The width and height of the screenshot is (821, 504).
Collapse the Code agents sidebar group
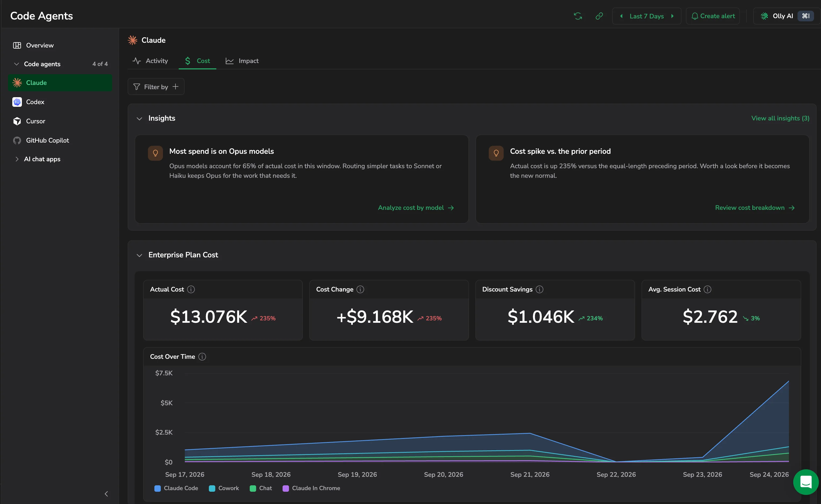point(16,64)
